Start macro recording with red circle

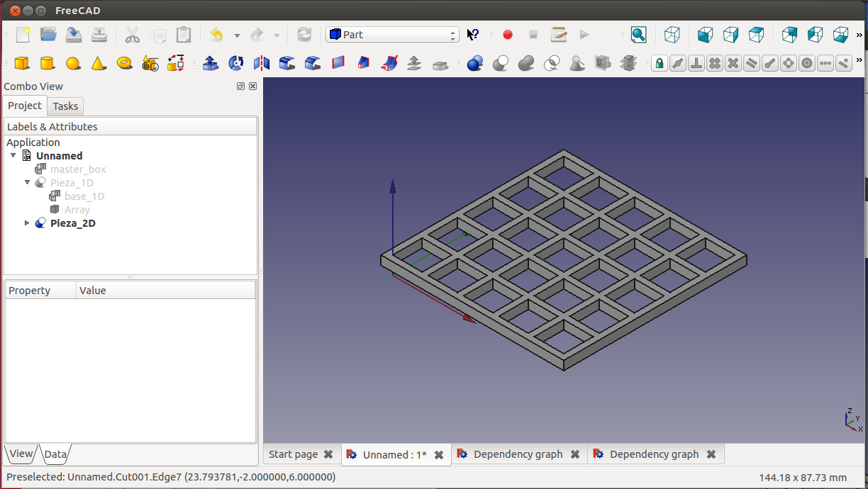508,35
